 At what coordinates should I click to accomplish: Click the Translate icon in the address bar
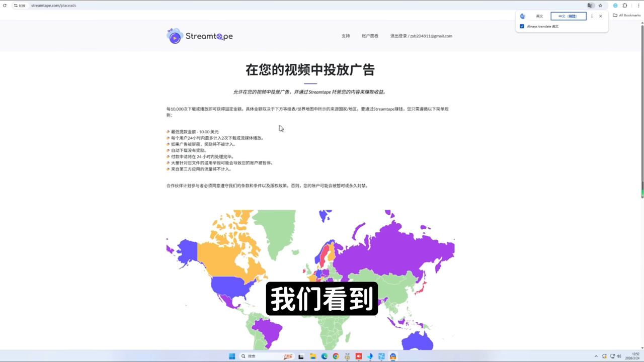591,6
